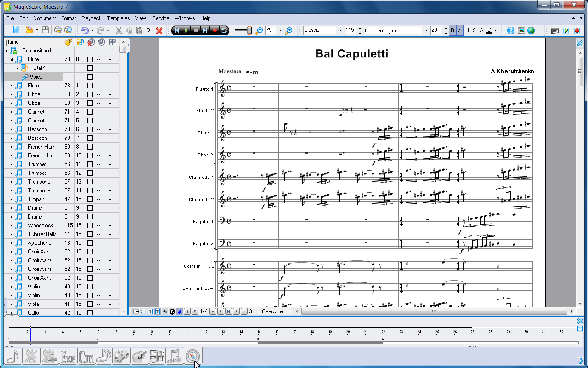This screenshot has width=588, height=368.
Task: Start playback with the green play button
Action: (186, 30)
